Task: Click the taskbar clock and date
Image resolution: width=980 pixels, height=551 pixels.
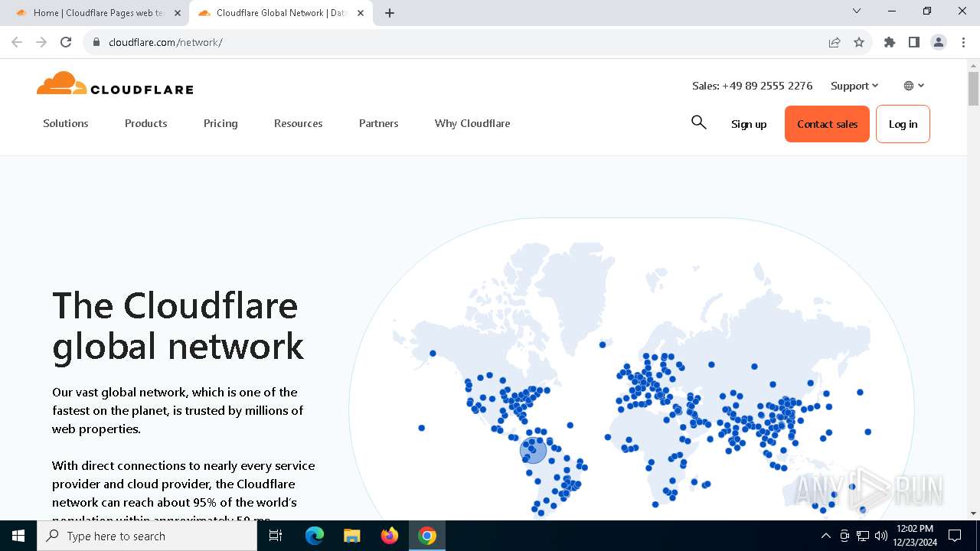Action: [914, 536]
